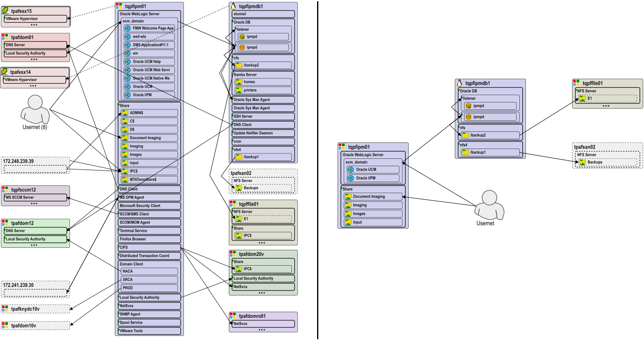Select Local Security Authority under tpafdom01
The height and width of the screenshot is (340, 644).
36,53
